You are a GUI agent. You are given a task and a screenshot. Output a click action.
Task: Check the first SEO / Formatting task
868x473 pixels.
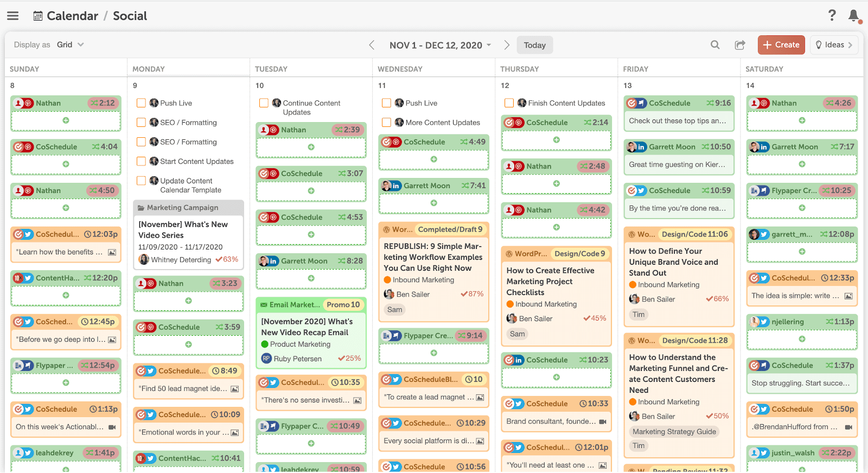[x=141, y=123]
